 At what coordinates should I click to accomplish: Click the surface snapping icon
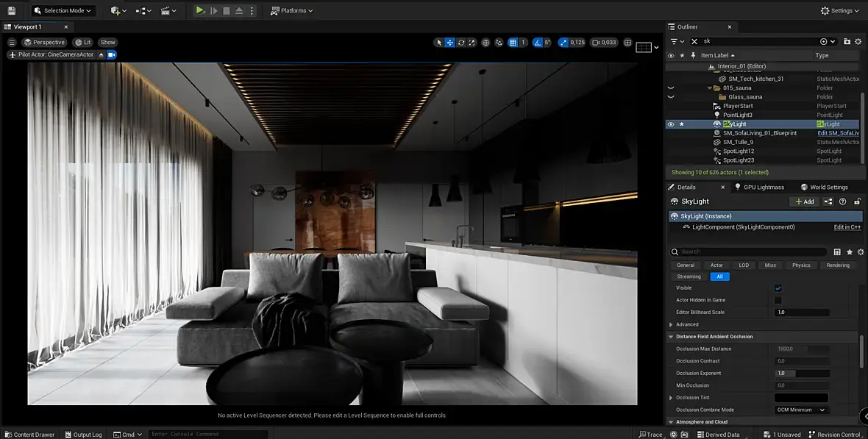pyautogui.click(x=499, y=43)
